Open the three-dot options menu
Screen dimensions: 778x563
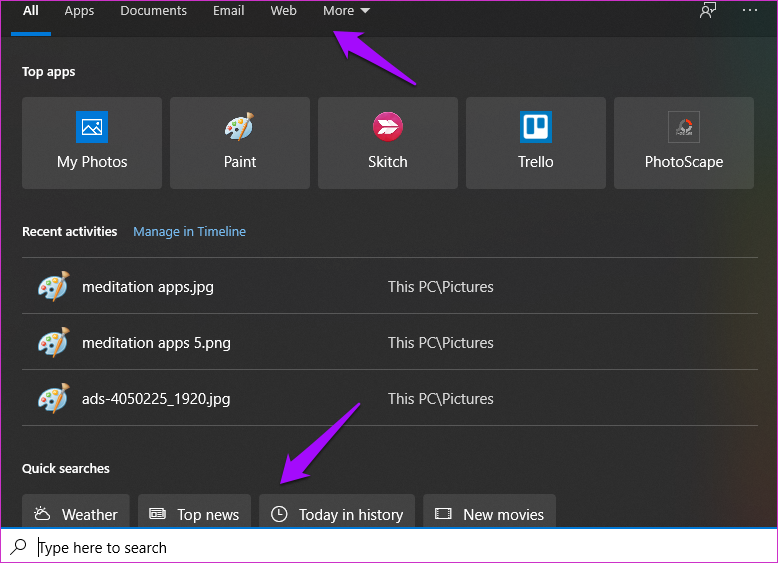point(750,11)
